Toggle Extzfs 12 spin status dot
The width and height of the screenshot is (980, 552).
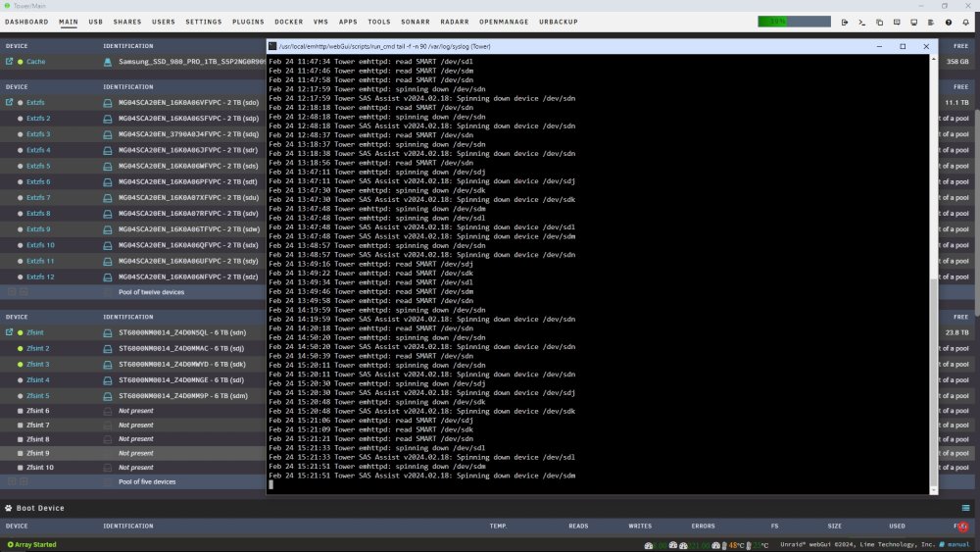click(20, 276)
